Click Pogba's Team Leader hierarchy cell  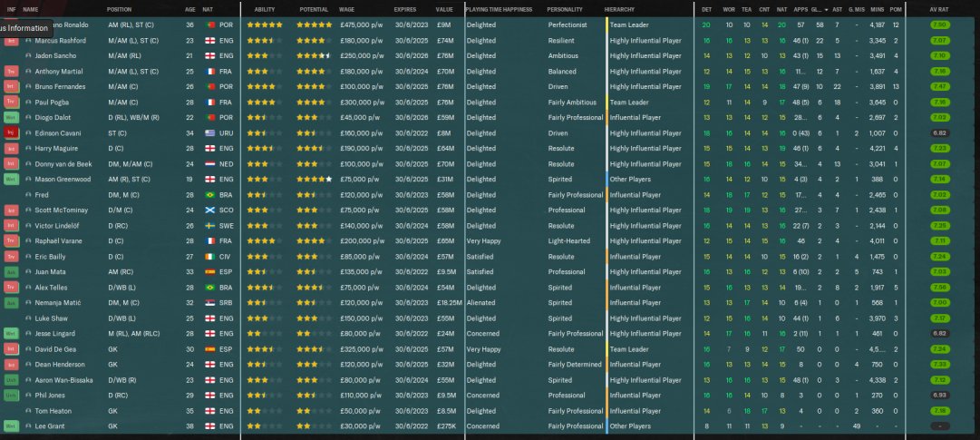click(629, 102)
